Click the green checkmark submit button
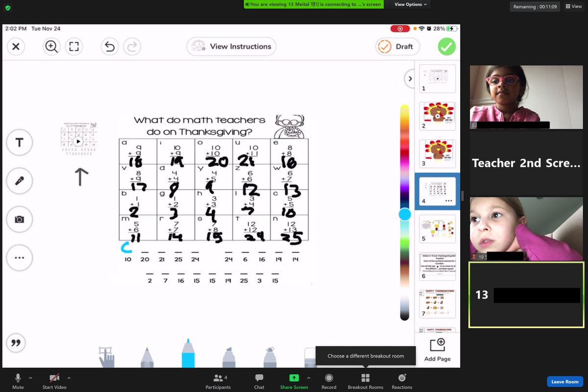The height and width of the screenshot is (392, 588). point(447,47)
